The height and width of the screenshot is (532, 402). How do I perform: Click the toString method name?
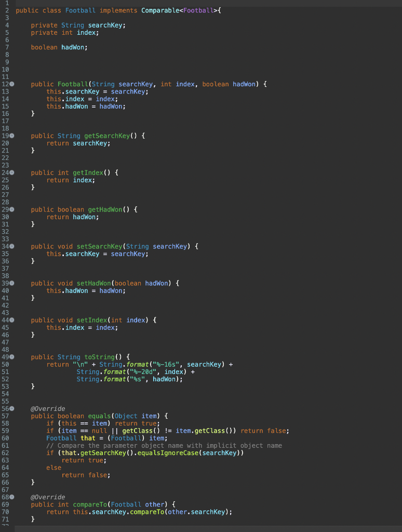tap(99, 357)
